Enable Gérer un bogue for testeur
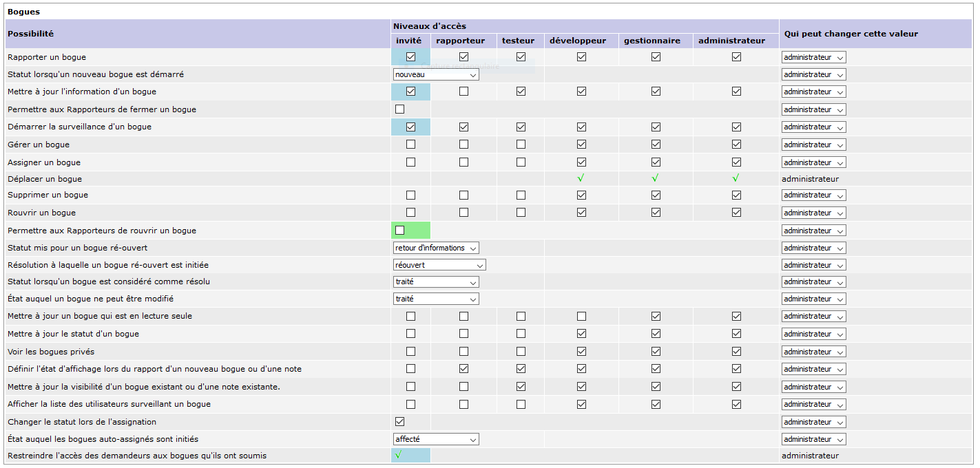980x468 pixels. coord(521,145)
